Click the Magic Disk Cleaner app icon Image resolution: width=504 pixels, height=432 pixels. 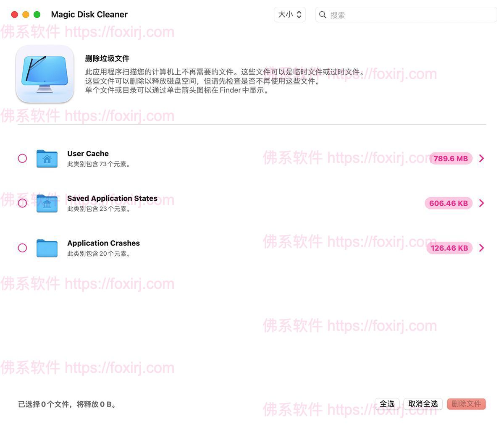tap(44, 74)
